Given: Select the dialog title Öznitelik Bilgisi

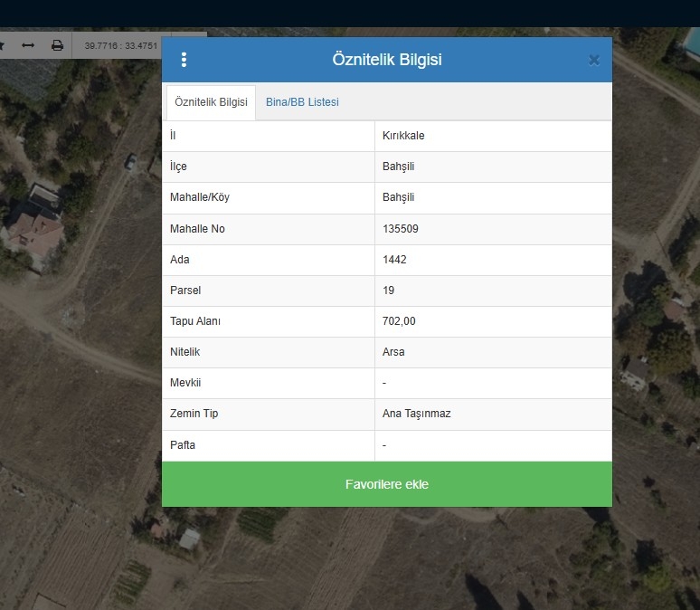Looking at the screenshot, I should (x=387, y=60).
